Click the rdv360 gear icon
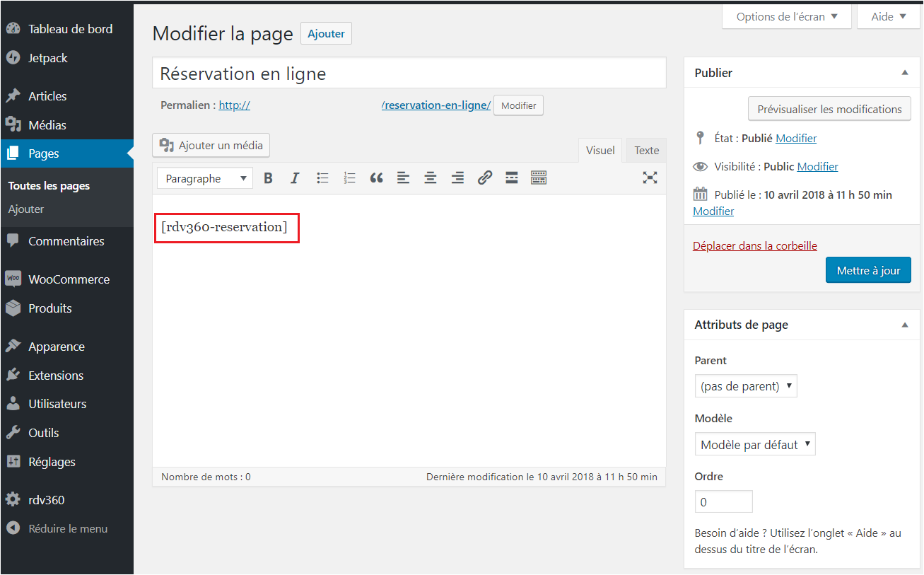 (x=13, y=500)
